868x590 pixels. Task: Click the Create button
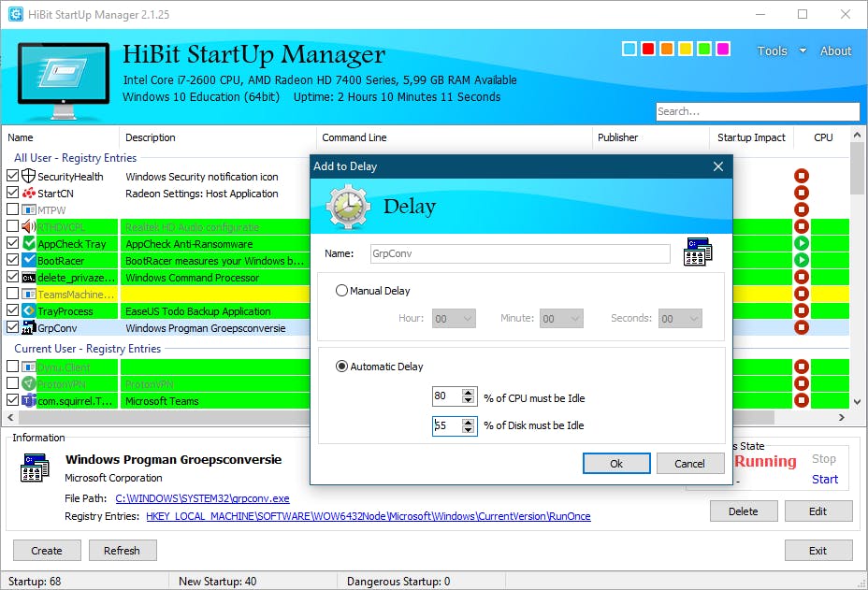[47, 550]
